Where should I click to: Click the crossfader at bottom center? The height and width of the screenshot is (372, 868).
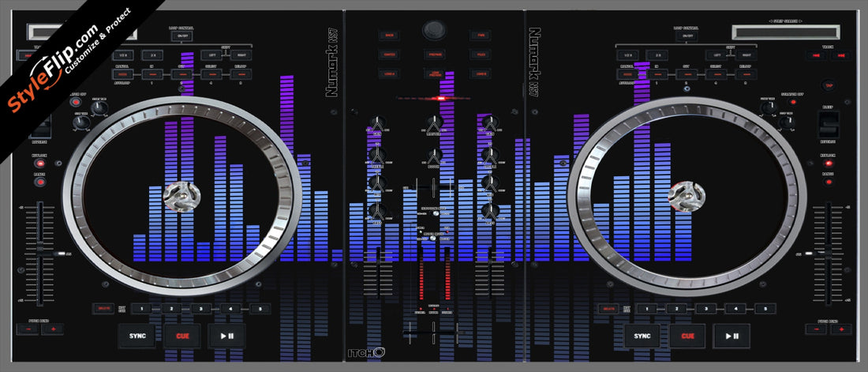(x=435, y=332)
